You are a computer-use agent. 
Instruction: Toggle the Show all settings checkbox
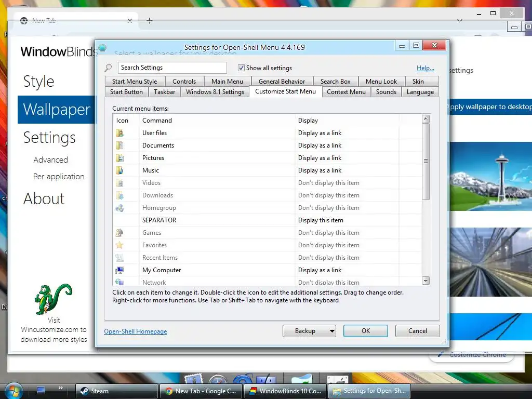coord(241,68)
